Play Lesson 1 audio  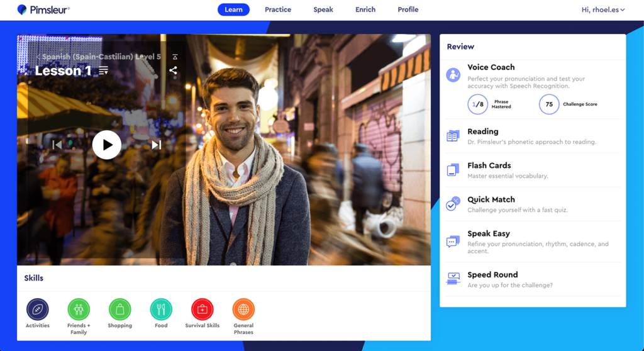tap(107, 145)
